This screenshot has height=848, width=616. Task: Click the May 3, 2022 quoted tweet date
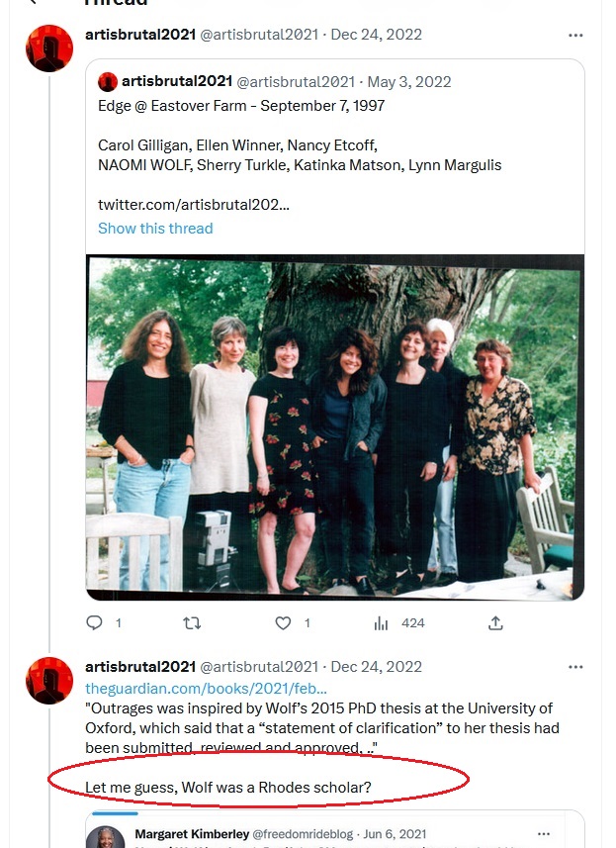point(402,81)
